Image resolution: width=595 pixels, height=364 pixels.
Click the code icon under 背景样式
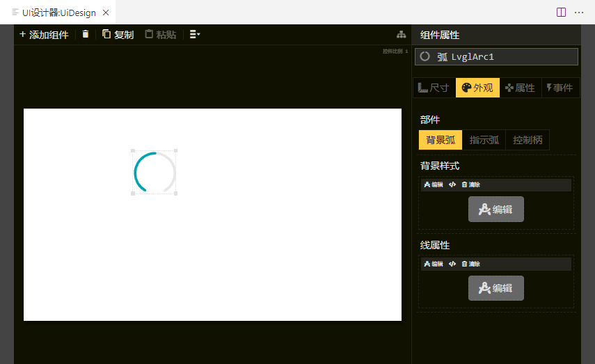[452, 185]
